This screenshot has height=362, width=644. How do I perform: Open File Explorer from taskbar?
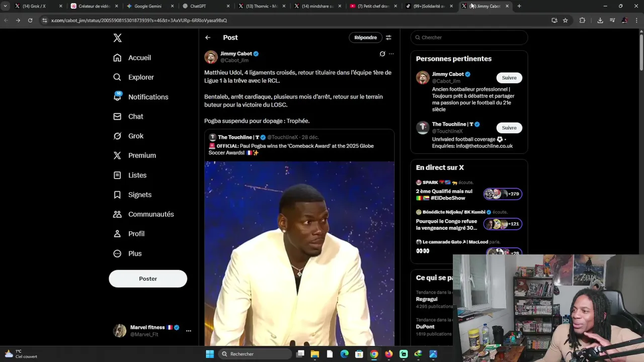coord(315,354)
